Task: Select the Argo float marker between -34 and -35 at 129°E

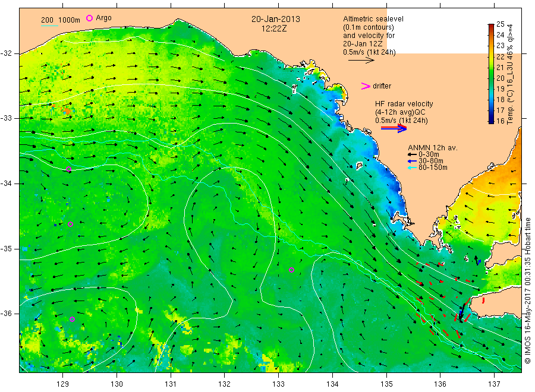Action: (70, 225)
